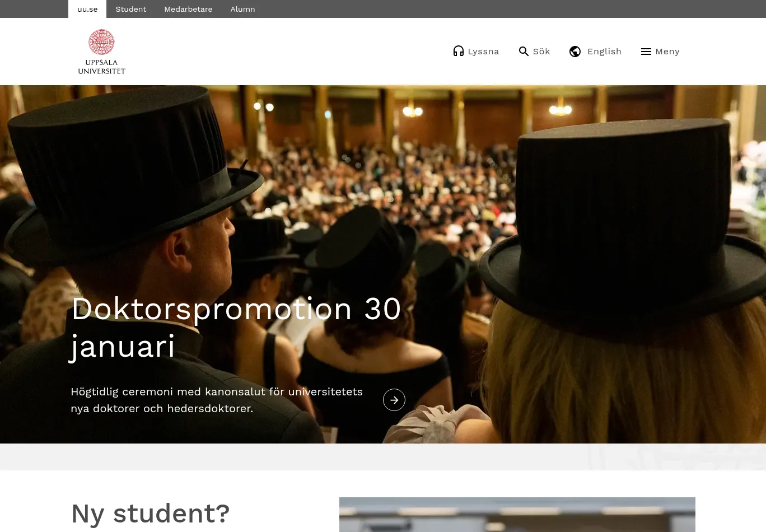The width and height of the screenshot is (766, 532).
Task: Click the Lyssna text label
Action: (483, 52)
